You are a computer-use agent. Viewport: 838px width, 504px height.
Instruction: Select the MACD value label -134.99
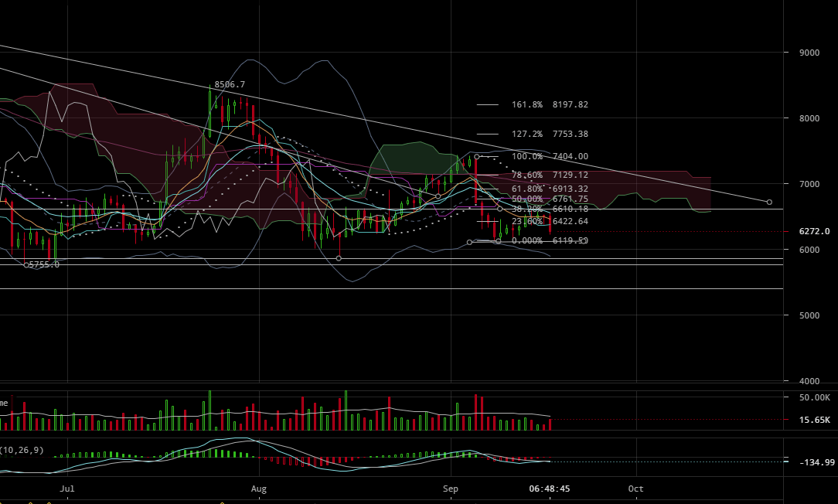coord(816,462)
